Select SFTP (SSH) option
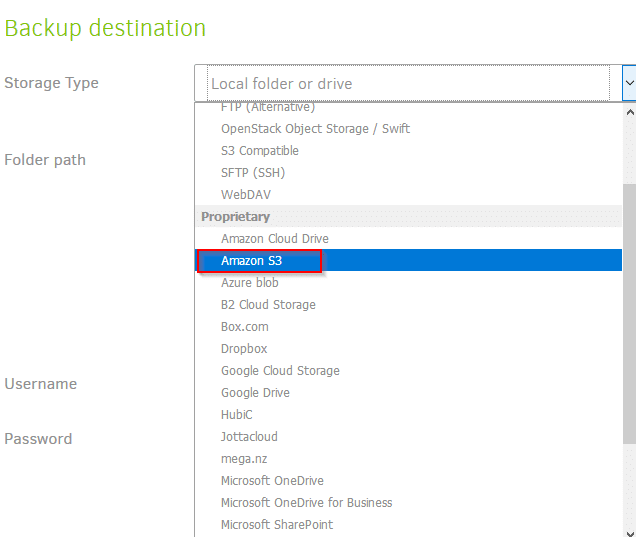 409,172
